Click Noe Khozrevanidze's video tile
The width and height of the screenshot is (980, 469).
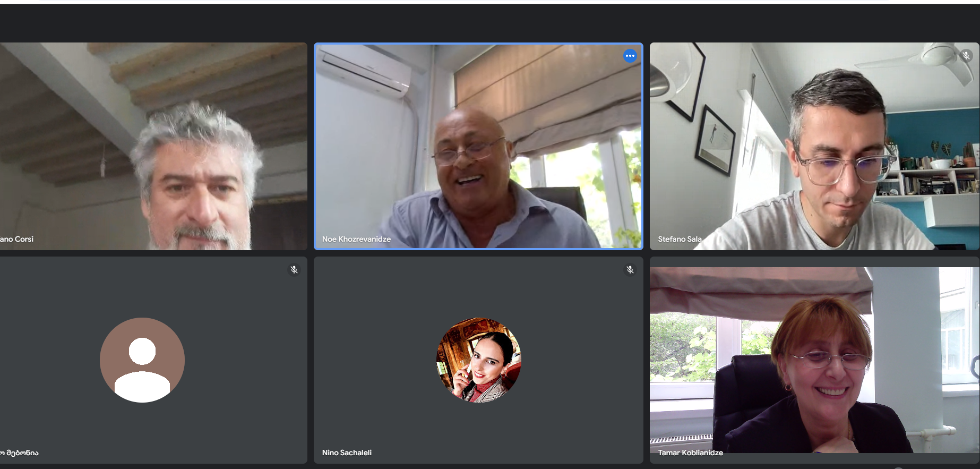478,146
